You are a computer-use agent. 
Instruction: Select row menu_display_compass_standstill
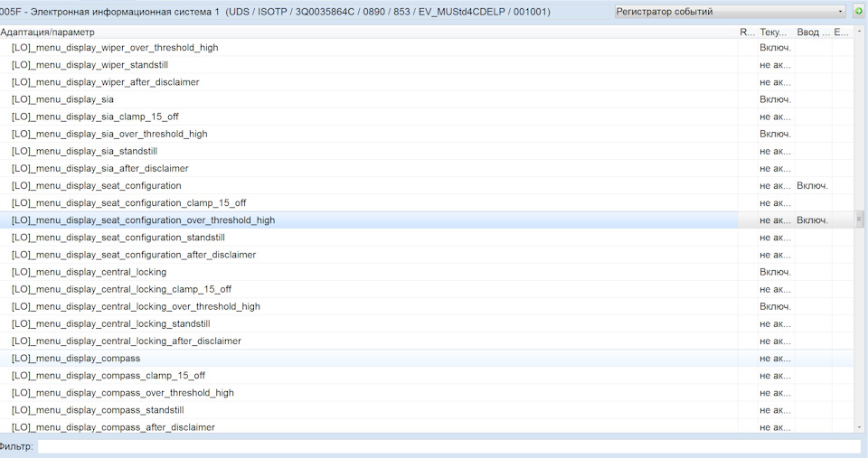[x=426, y=410]
